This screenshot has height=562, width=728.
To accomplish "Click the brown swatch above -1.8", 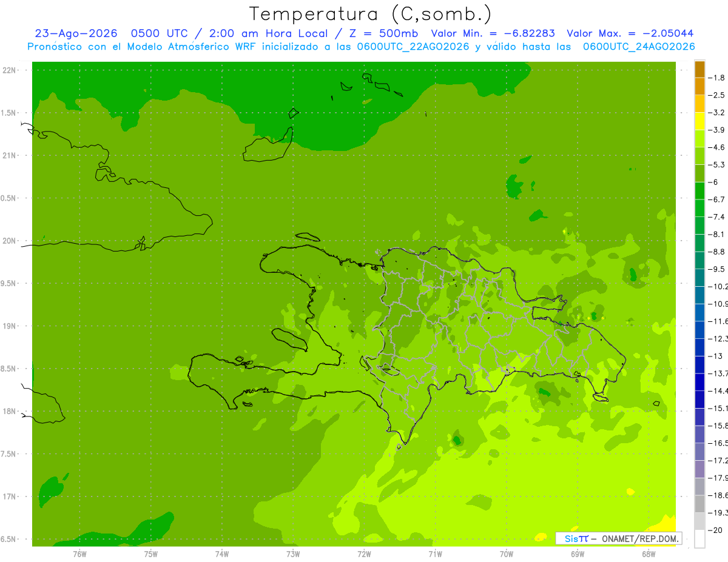I will click(699, 70).
